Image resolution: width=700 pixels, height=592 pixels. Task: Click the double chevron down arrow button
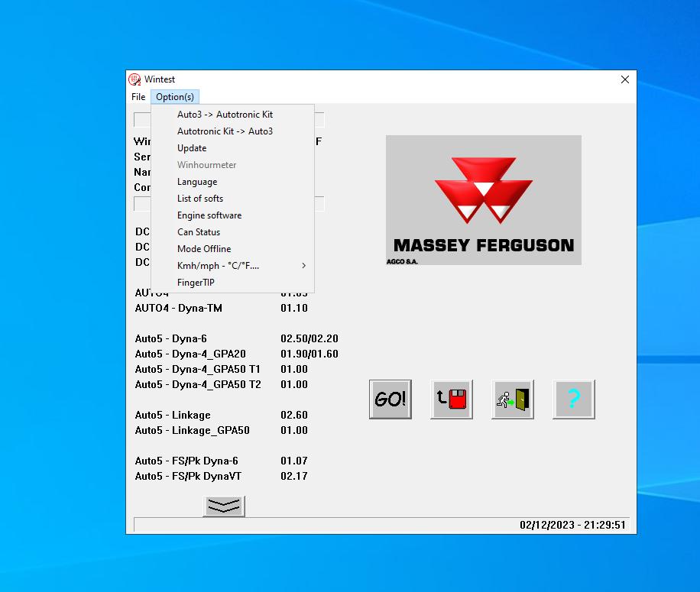click(224, 506)
